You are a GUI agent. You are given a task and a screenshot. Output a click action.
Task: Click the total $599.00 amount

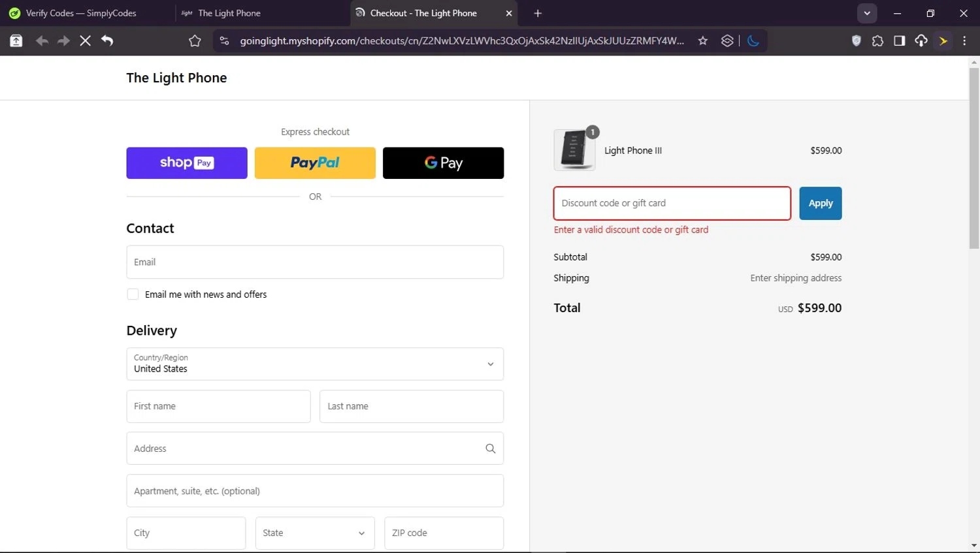(x=819, y=308)
